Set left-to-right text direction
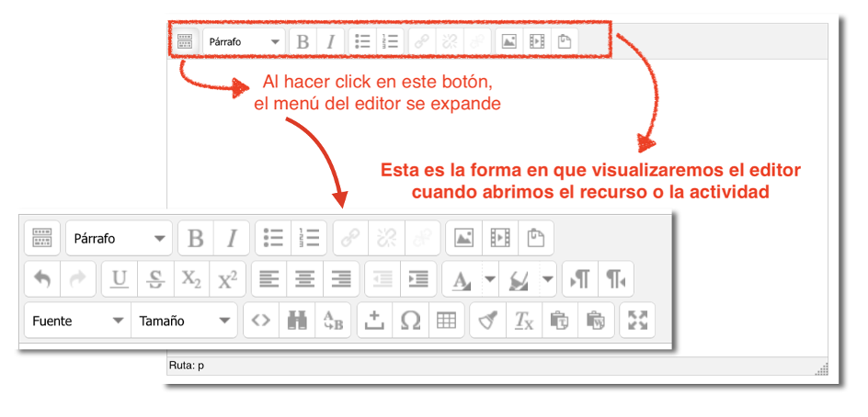The image size is (868, 417). (580, 280)
